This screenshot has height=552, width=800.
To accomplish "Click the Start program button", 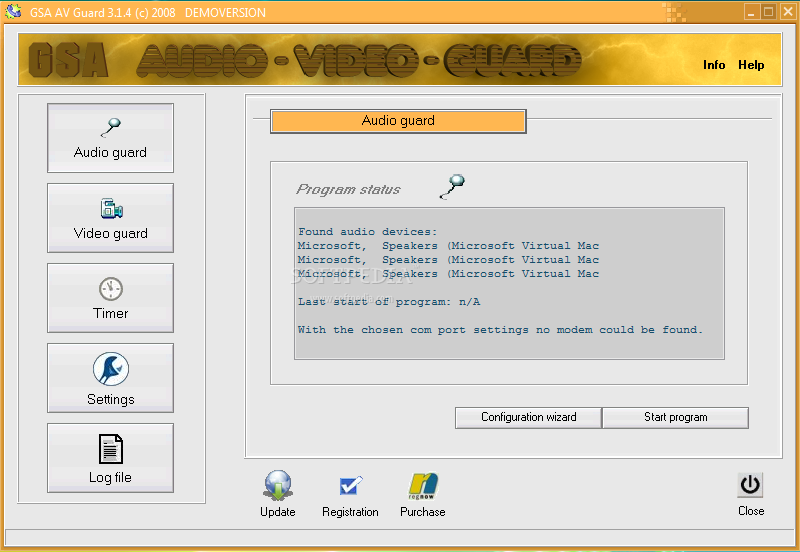I will point(676,417).
